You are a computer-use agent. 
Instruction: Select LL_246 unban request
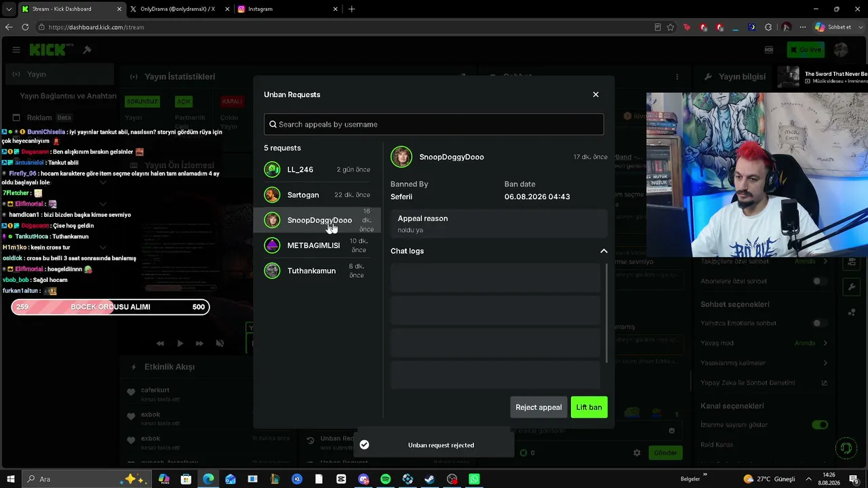317,169
